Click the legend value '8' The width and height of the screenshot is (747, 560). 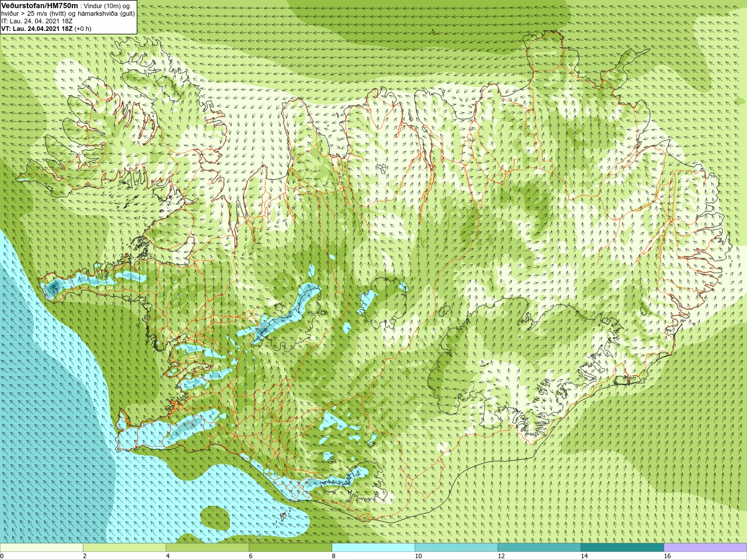coord(334,556)
